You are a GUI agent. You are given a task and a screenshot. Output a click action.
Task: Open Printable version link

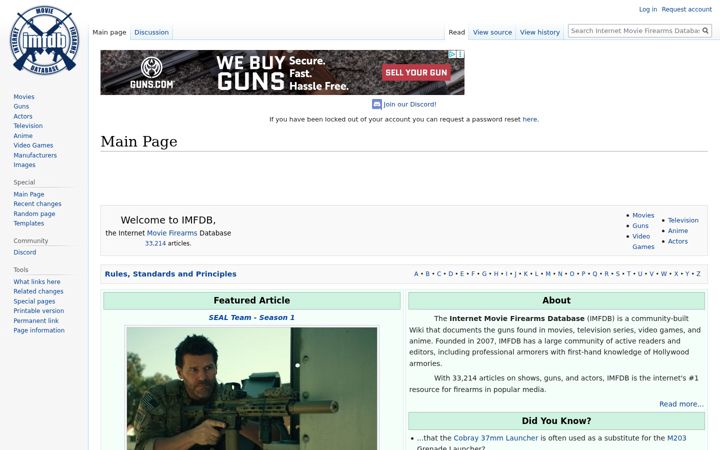coord(39,310)
